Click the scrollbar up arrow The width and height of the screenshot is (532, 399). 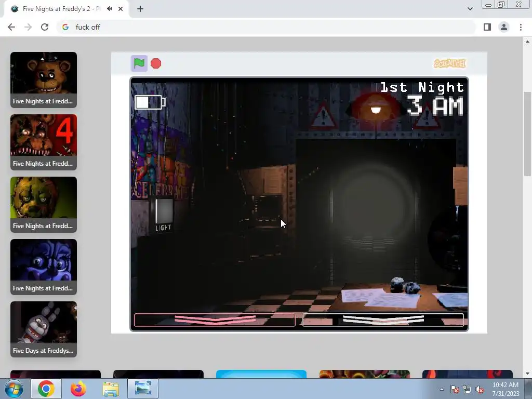pos(527,42)
